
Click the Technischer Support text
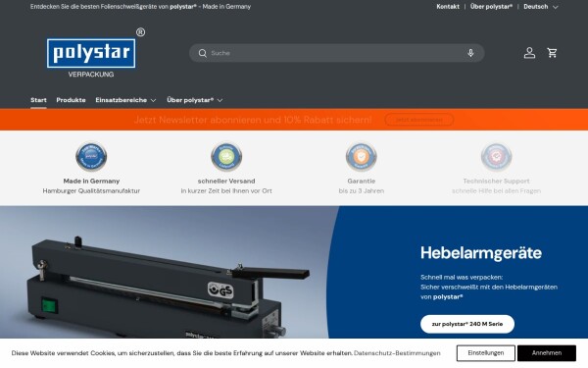496,181
